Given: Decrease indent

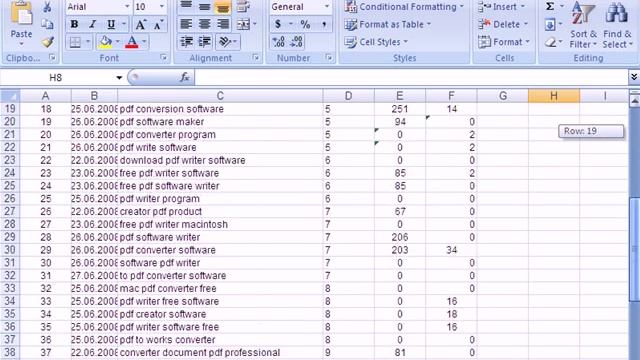Looking at the screenshot, I should pos(187,42).
